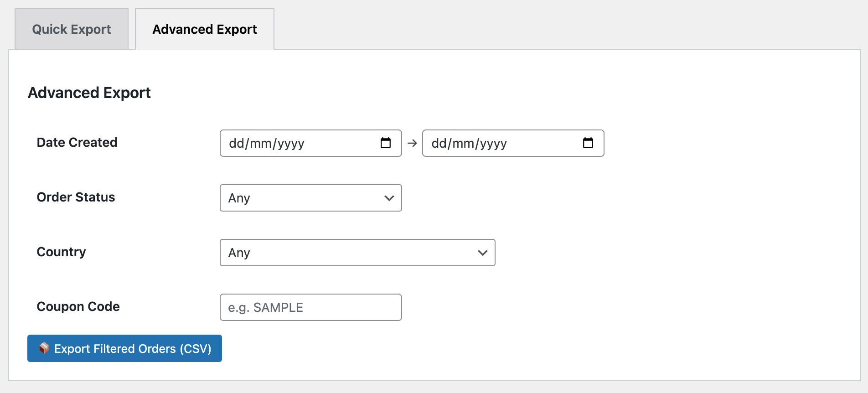Screen dimensions: 868x393
Task: Click Export Filtered Orders (CSV) text
Action: click(x=133, y=349)
